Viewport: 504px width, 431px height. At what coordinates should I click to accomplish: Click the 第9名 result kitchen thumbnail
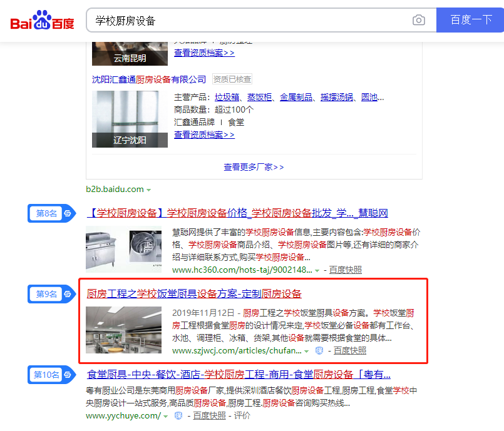click(x=123, y=330)
